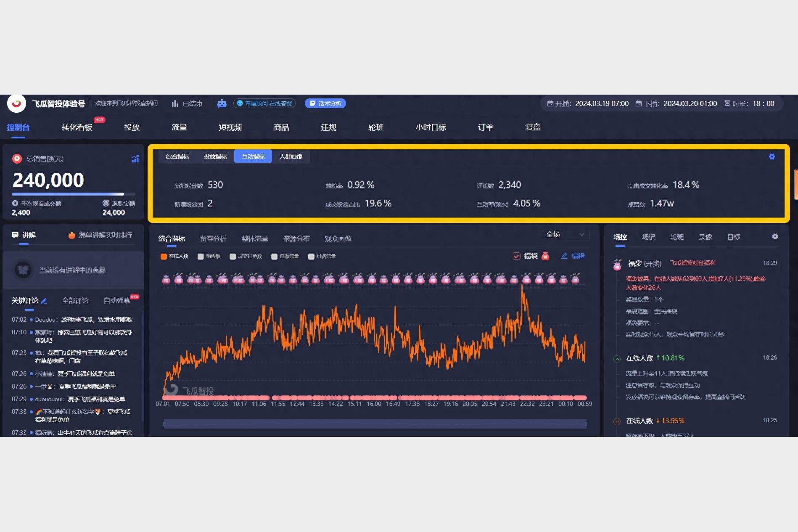
Task: Open 话术分析 button
Action: click(325, 103)
